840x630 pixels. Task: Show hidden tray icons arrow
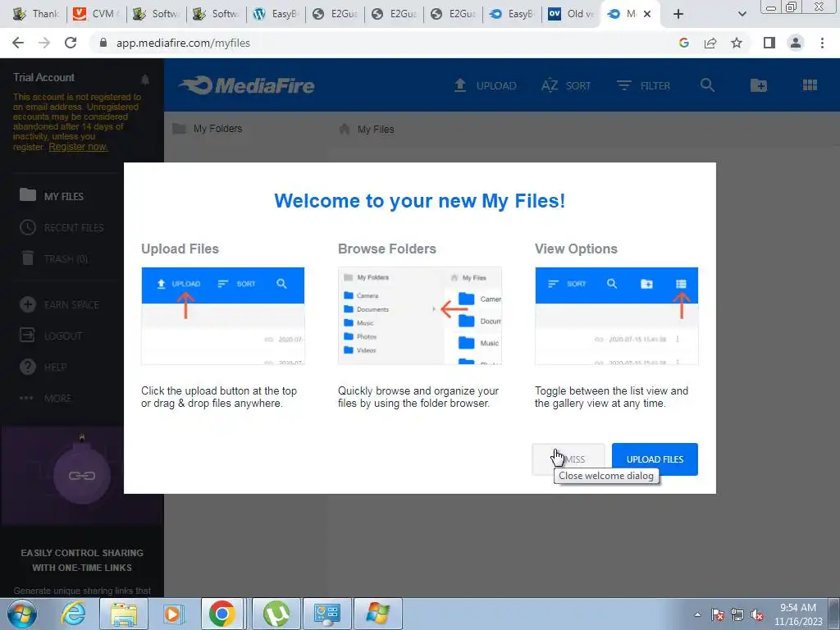(697, 615)
